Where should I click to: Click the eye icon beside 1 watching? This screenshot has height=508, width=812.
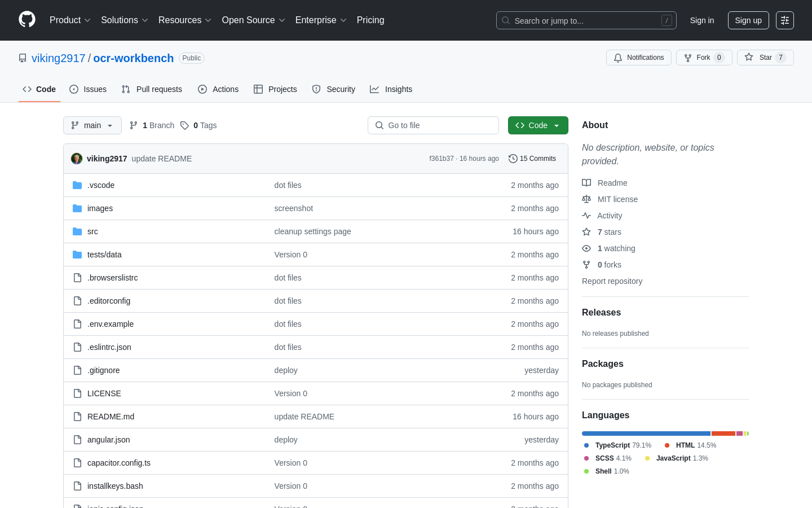tap(586, 248)
